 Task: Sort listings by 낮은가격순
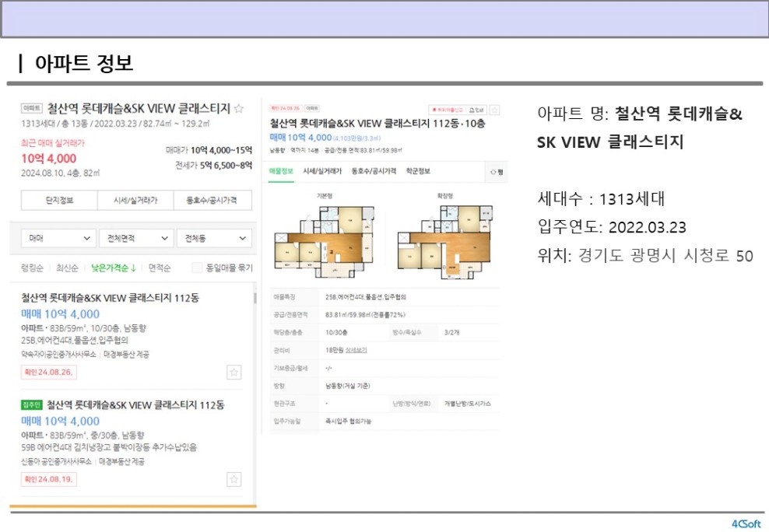pyautogui.click(x=114, y=268)
